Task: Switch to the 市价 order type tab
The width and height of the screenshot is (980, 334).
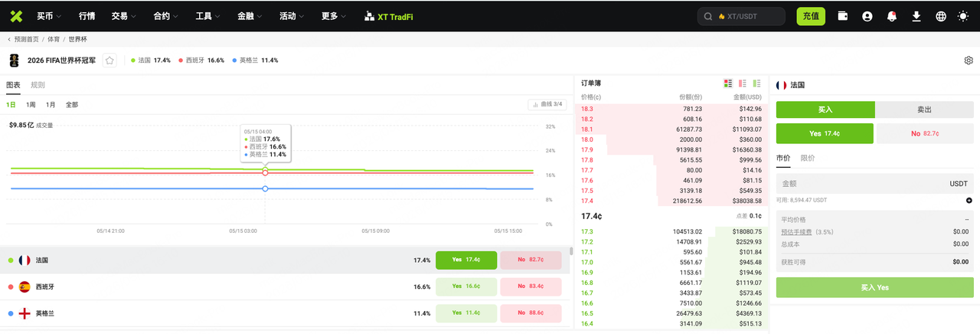Action: tap(783, 158)
